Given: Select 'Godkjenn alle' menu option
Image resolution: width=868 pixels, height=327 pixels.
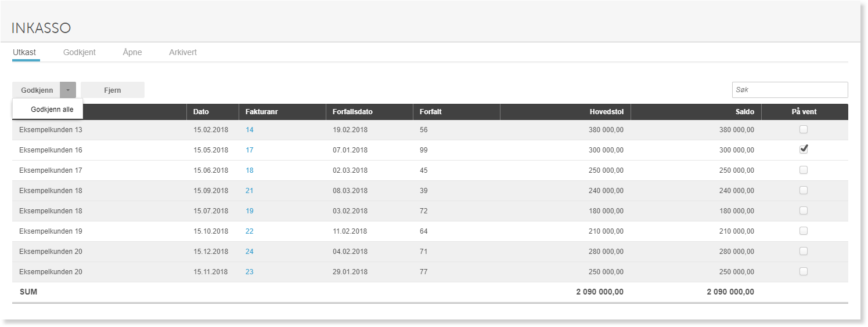Looking at the screenshot, I should [48, 109].
